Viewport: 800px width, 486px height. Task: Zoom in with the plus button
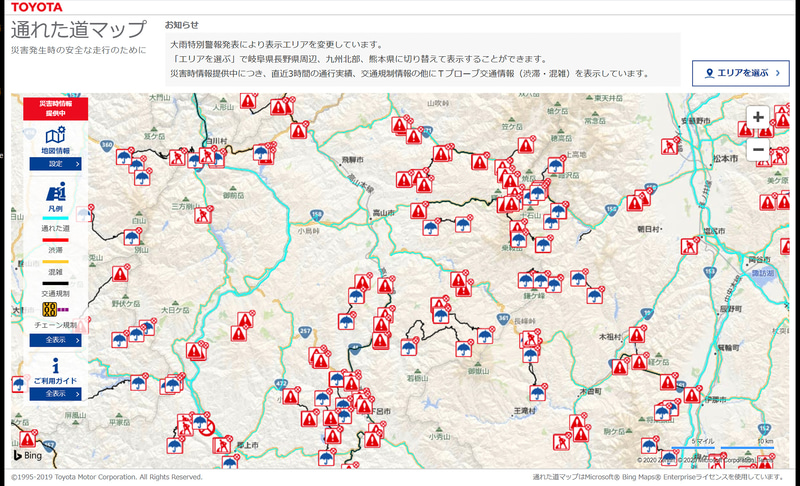[x=758, y=117]
